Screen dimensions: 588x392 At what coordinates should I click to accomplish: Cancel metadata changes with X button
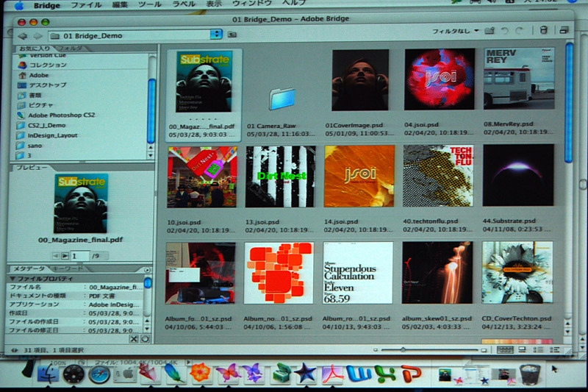[x=134, y=339]
